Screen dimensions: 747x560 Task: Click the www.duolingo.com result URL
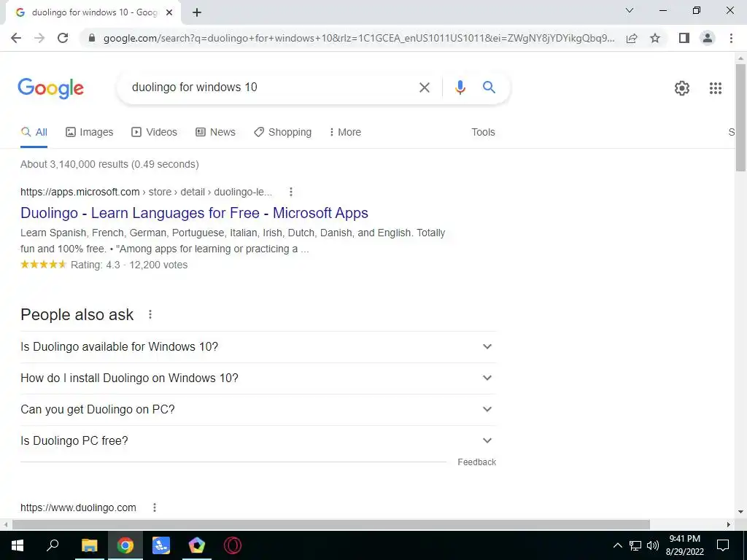point(78,507)
